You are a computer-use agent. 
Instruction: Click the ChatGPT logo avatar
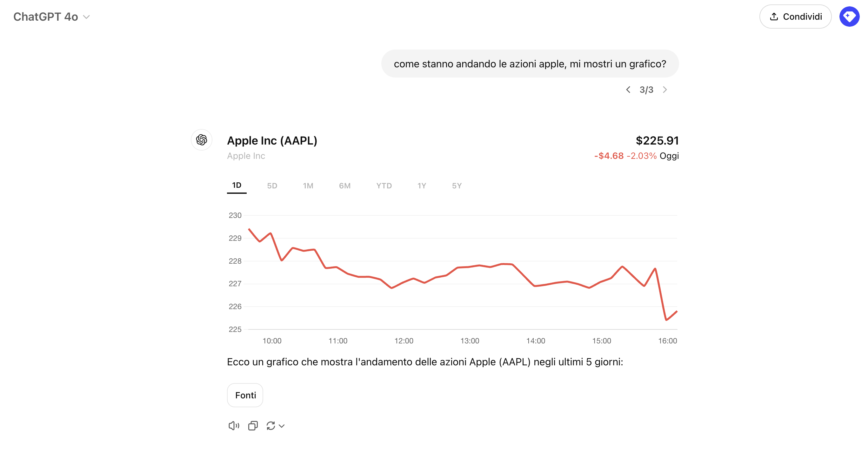coord(202,139)
